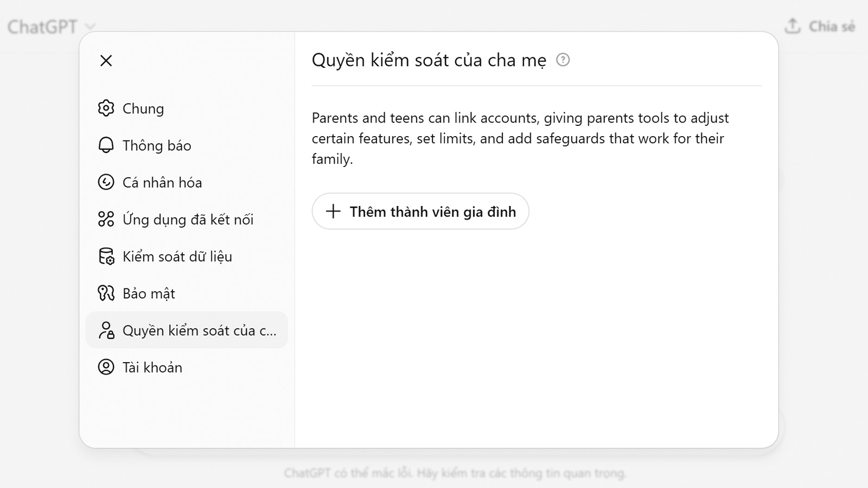Click the Bảo mật security icon

pyautogui.click(x=106, y=293)
